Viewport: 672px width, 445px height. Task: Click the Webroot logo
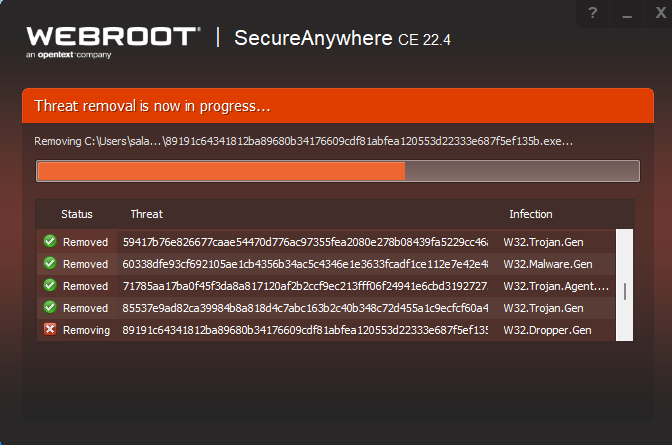pos(113,42)
